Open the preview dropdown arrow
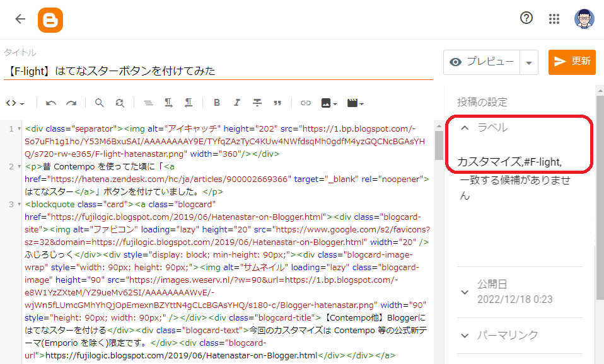 click(x=529, y=62)
